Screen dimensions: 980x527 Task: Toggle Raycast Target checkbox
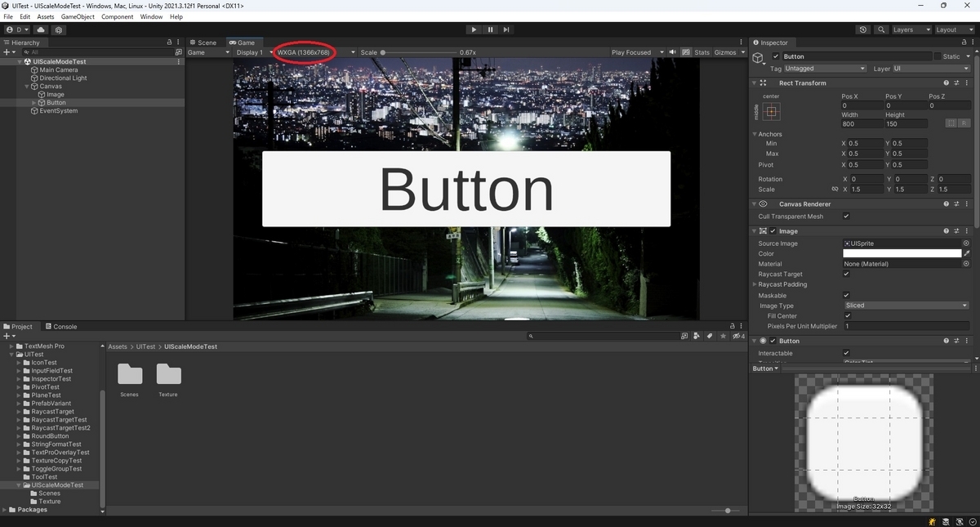pos(846,275)
